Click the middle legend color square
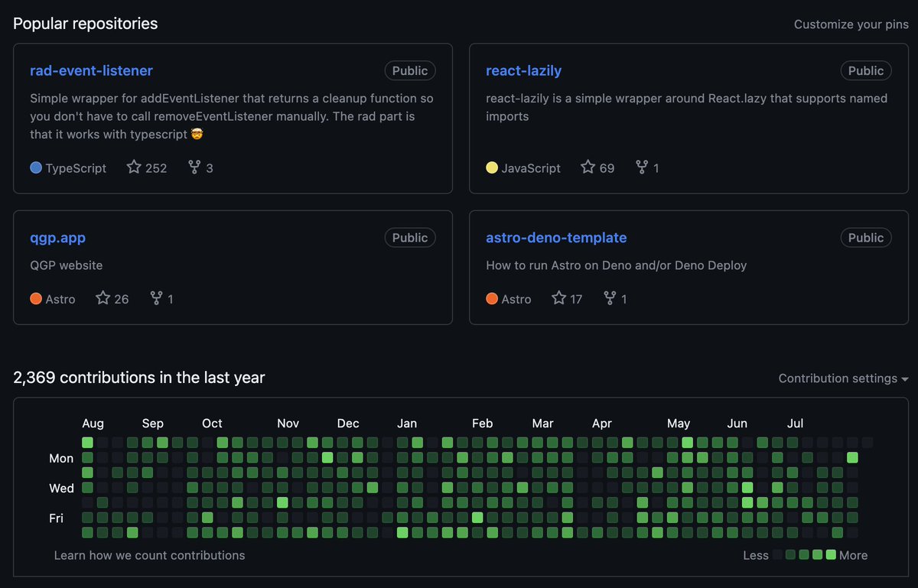918x588 pixels. tap(804, 554)
